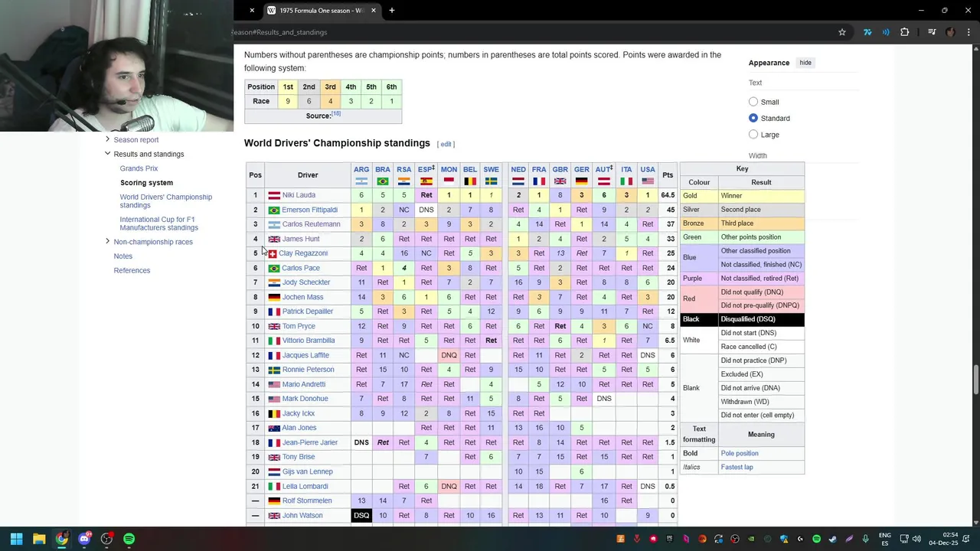Screen dimensions: 980x551
Task: Open the Chrome profile avatar
Action: pos(951,32)
